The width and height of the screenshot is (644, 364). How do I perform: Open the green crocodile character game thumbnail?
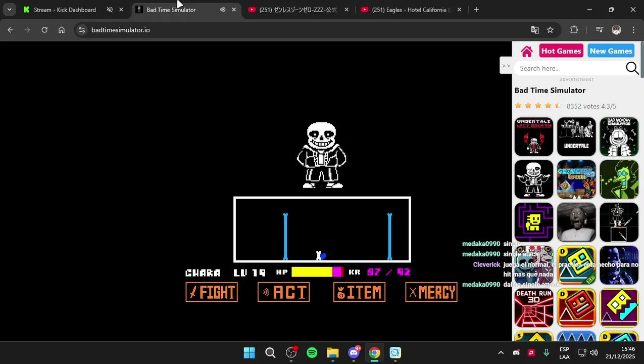tap(619, 179)
